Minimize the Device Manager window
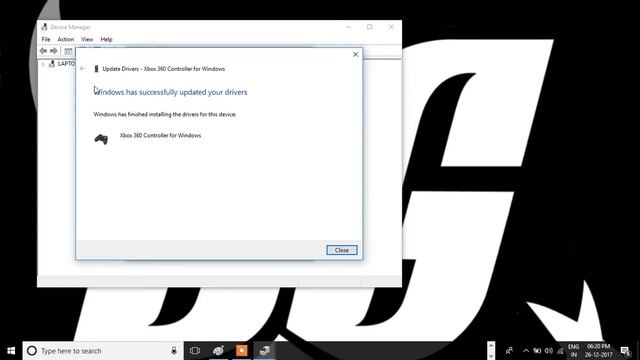Screen dimensions: 640x360 [x=348, y=27]
